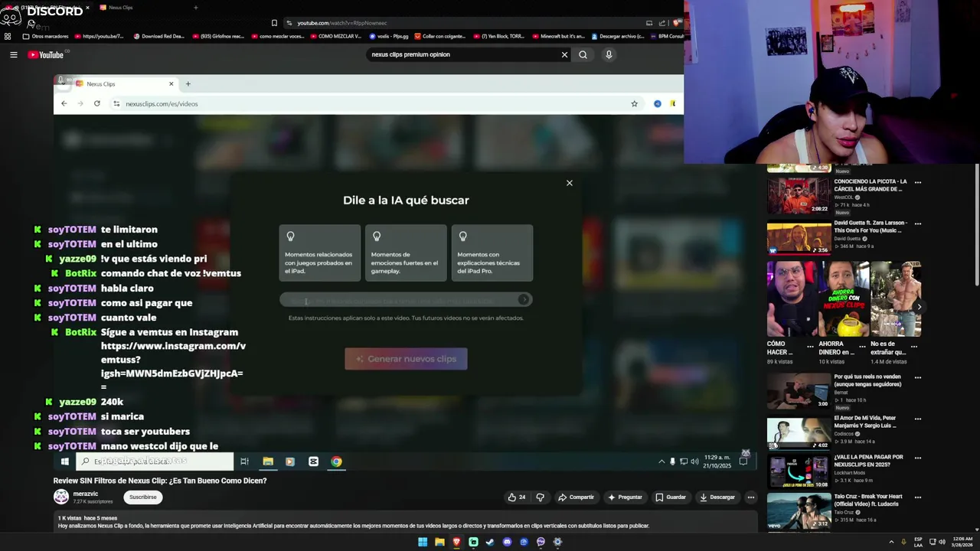Screen dimensions: 980x551
Task: Open a new tab in the recorded browser
Action: click(x=188, y=83)
